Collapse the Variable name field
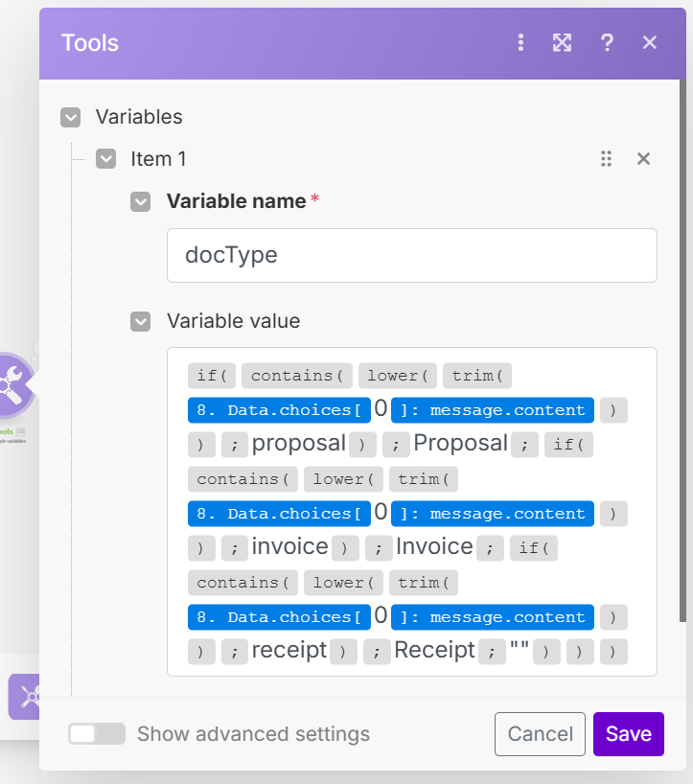 tap(141, 201)
